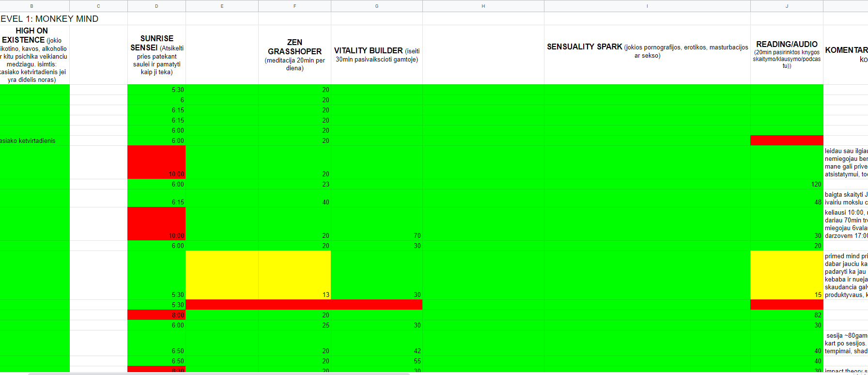Select the HIGH ON EXISTENCE header cell

(x=34, y=55)
